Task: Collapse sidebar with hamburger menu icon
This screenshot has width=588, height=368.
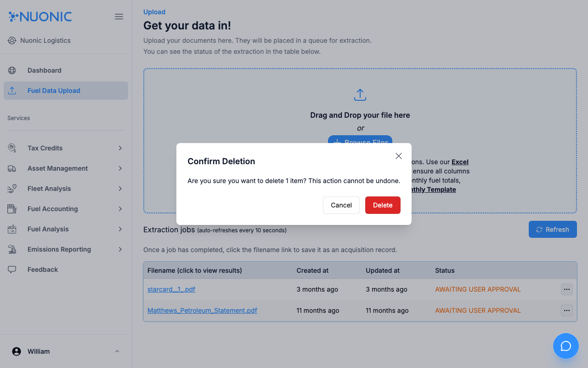Action: click(x=119, y=17)
